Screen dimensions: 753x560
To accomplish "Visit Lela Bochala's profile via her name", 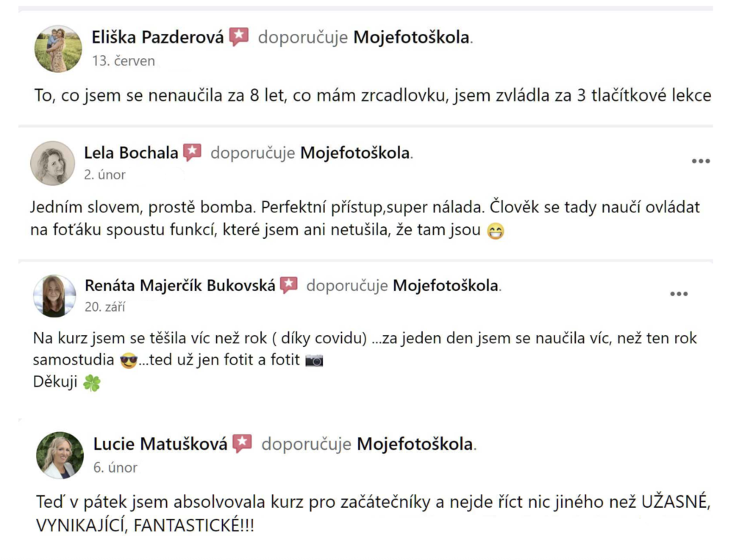I will 131,153.
